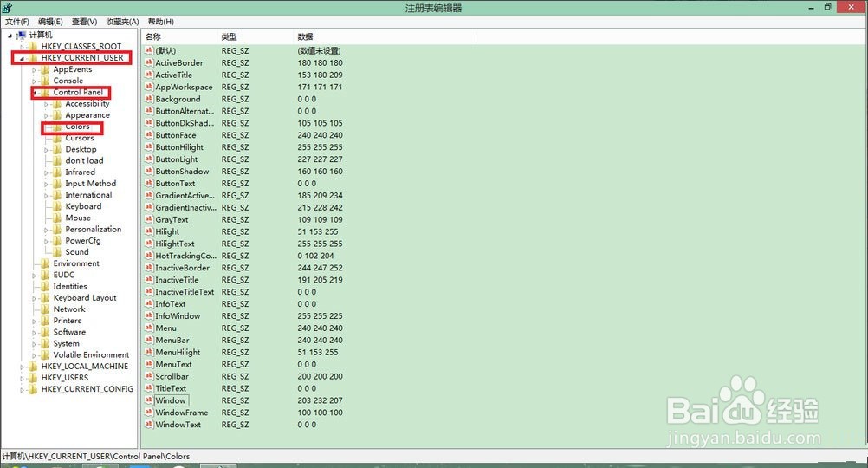Click the ab icon of WindowFrame value
The height and width of the screenshot is (468, 868).
click(x=149, y=412)
